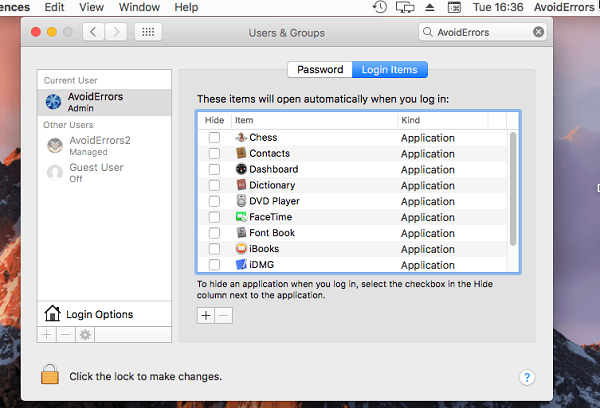This screenshot has width=600, height=408.
Task: Open the View menu
Action: 91,7
